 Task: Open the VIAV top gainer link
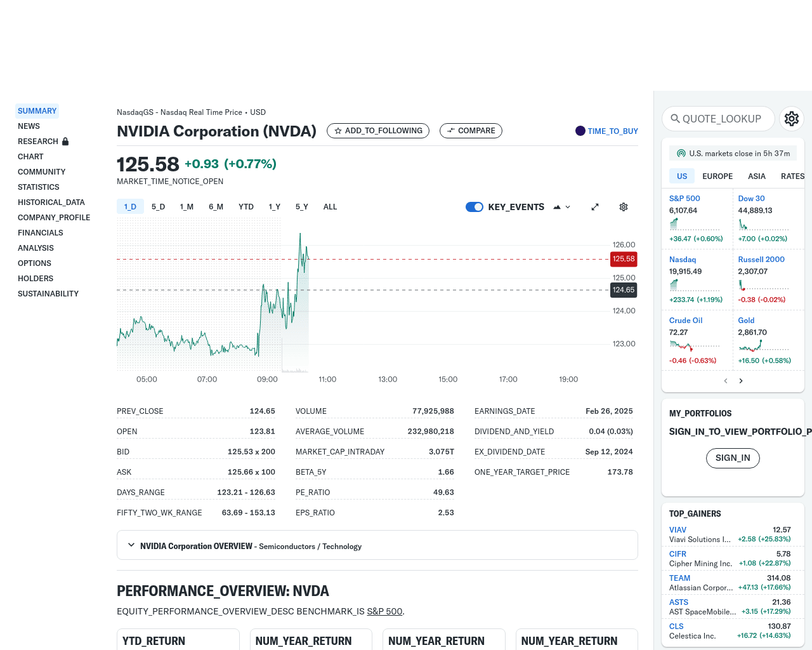pyautogui.click(x=678, y=530)
